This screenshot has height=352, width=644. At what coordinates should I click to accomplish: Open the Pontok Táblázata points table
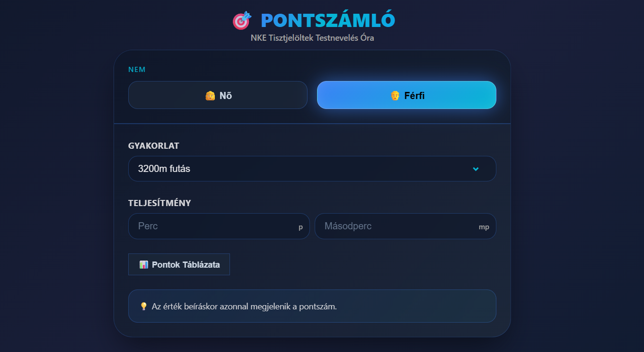pos(179,264)
